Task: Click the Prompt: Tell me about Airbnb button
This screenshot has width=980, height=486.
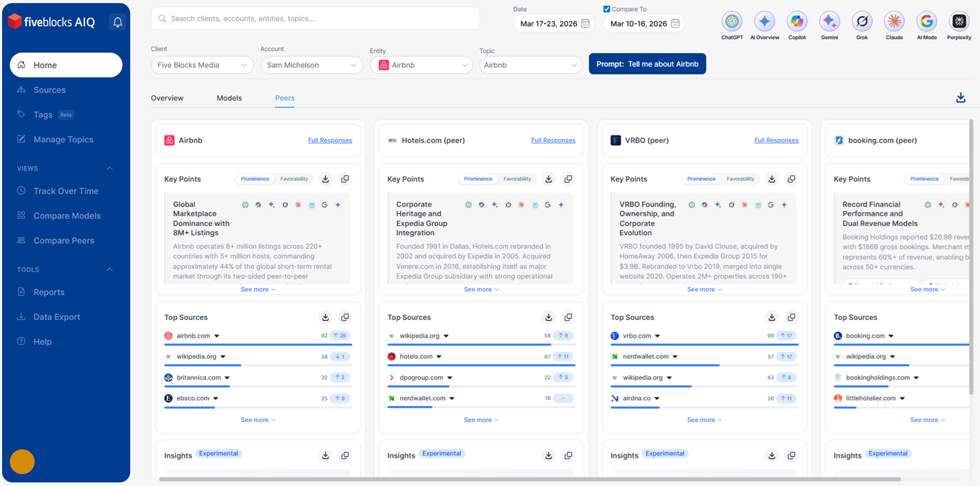Action: 647,64
